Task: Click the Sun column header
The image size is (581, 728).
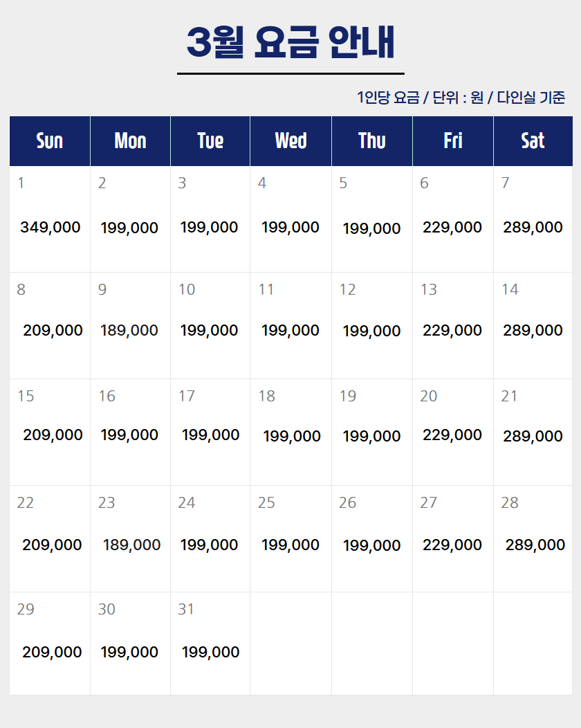Action: coord(50,141)
